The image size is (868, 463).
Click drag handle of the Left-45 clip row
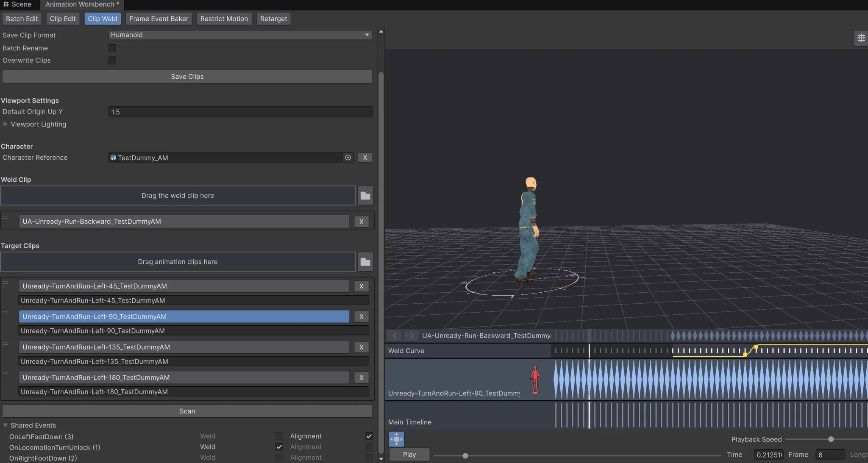[x=6, y=283]
